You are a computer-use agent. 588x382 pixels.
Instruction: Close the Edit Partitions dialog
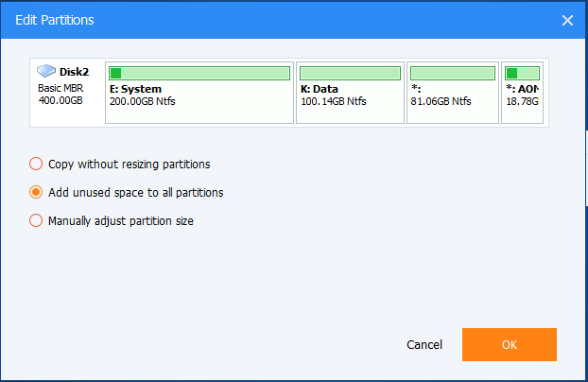pyautogui.click(x=567, y=20)
